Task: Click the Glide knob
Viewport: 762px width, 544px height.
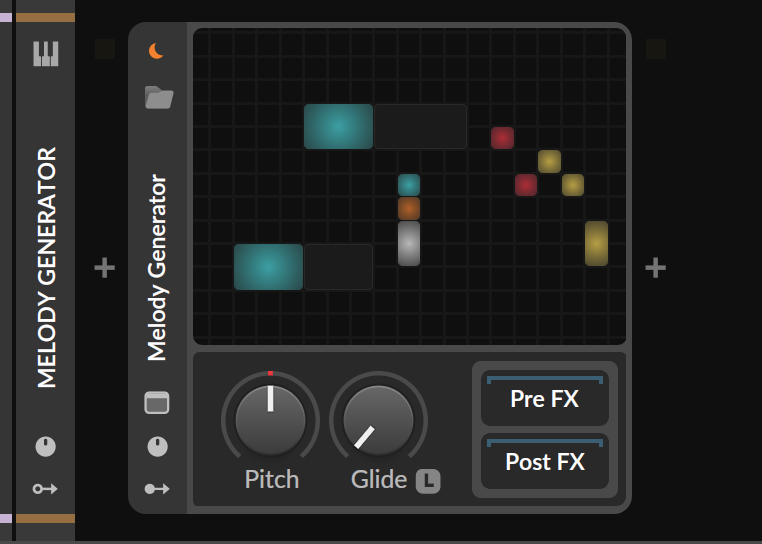Action: point(378,420)
